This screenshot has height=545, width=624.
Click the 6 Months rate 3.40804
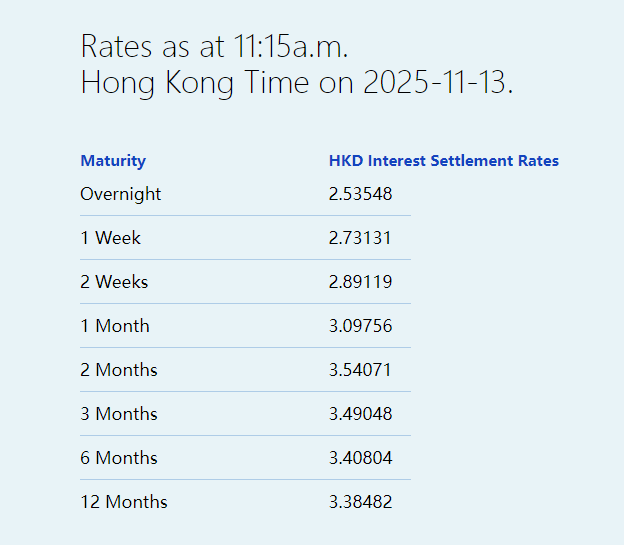[x=360, y=458]
